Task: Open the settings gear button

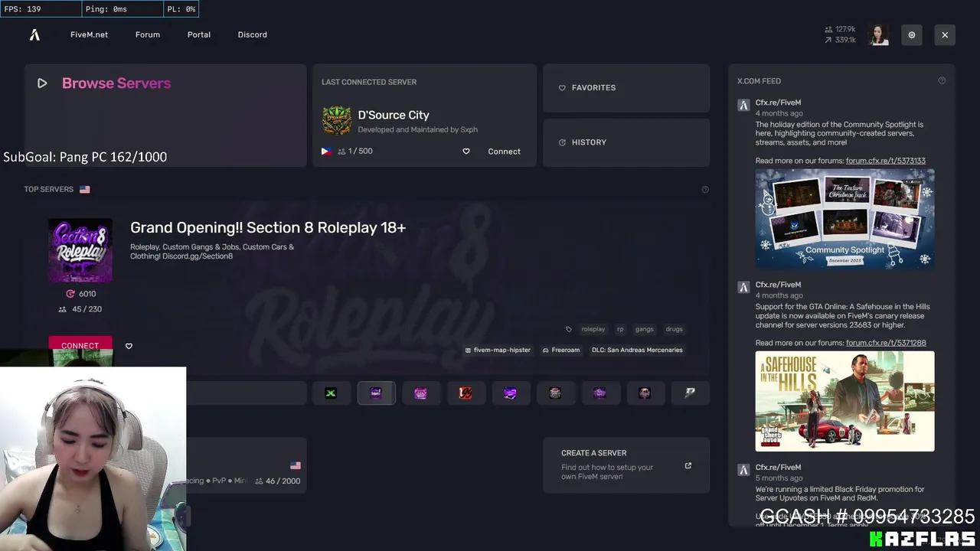Action: [x=912, y=34]
